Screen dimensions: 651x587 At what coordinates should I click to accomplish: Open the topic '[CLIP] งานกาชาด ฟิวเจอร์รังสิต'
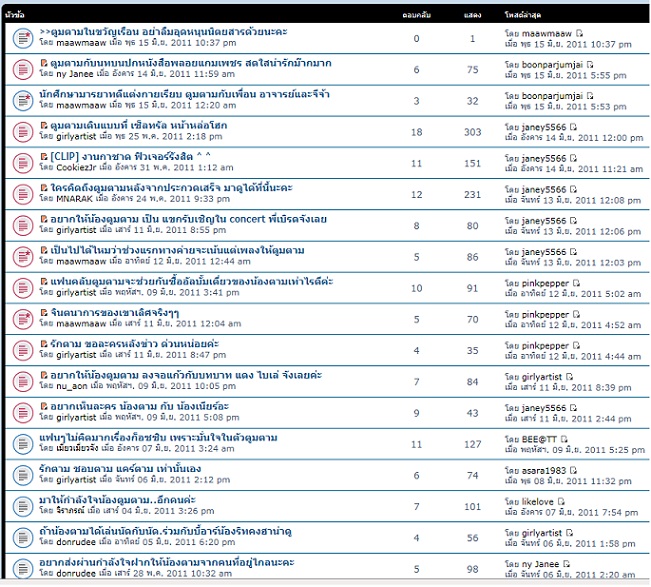pyautogui.click(x=130, y=157)
